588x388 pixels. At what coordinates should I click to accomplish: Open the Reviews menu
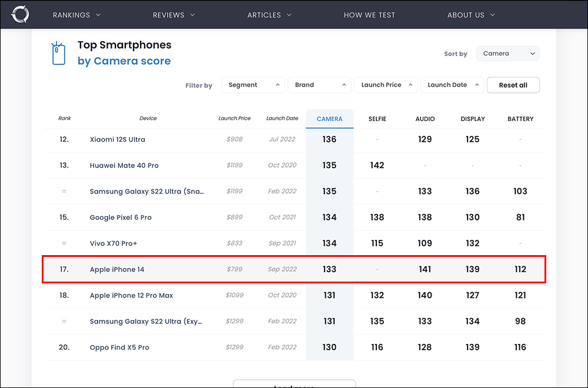click(173, 15)
